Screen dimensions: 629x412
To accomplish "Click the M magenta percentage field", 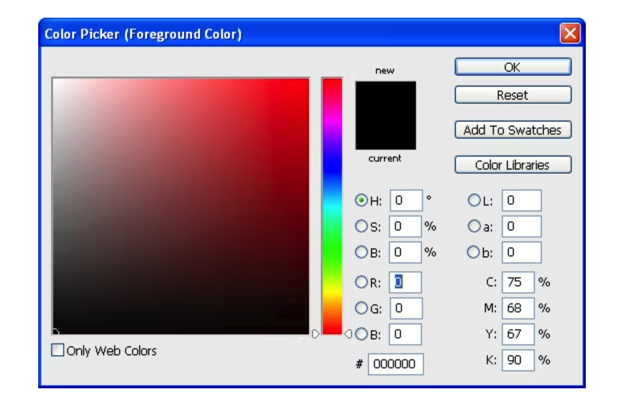I will coord(518,309).
